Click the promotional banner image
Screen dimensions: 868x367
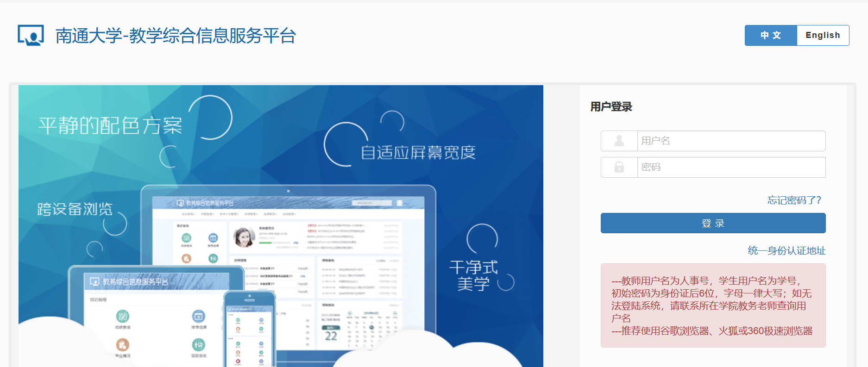[281, 226]
